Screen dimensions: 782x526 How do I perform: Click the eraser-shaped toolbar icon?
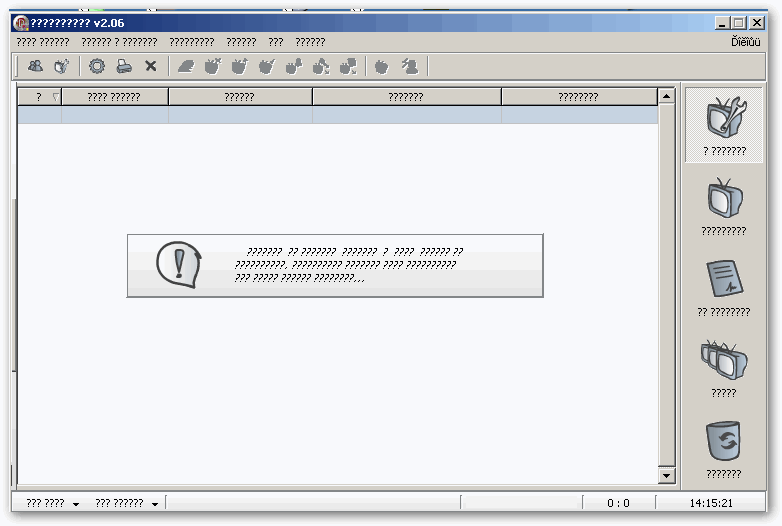coord(185,66)
